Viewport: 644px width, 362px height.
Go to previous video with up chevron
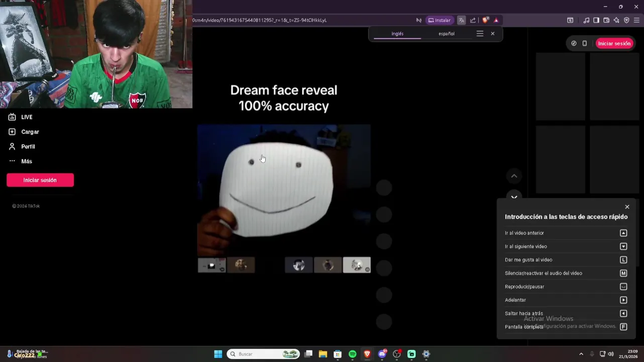[x=514, y=176]
